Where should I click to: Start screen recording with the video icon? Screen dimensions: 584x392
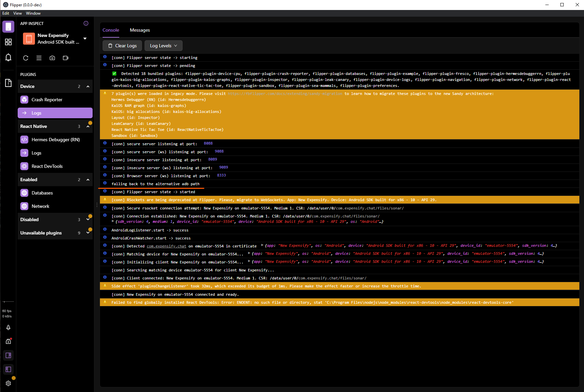66,58
